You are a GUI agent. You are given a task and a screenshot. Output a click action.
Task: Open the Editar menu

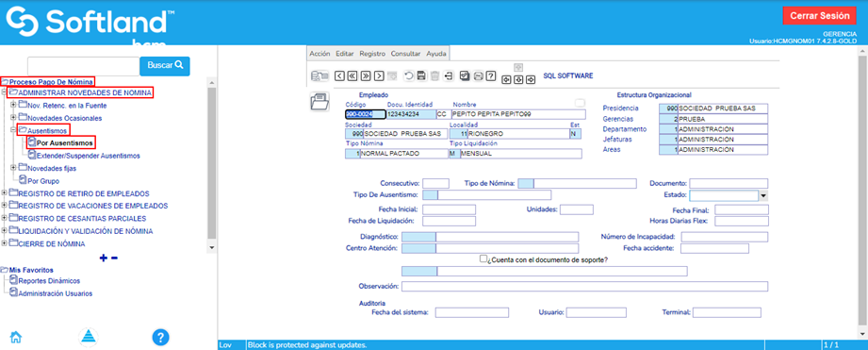click(x=345, y=54)
